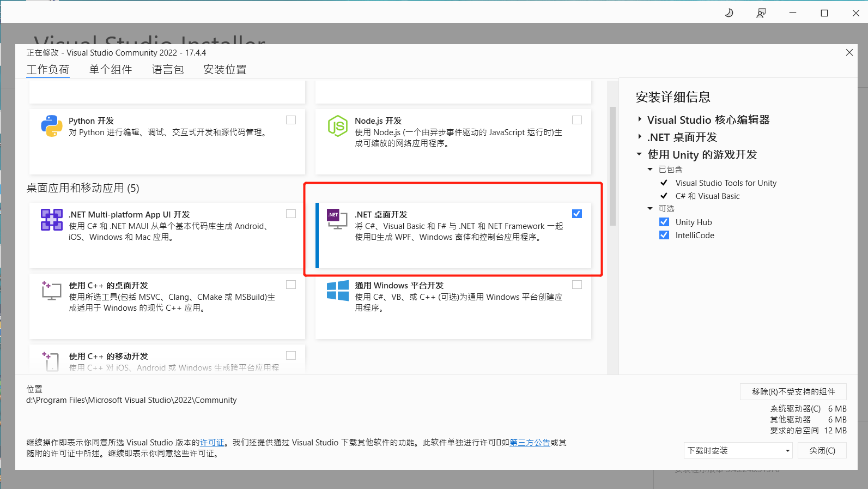Viewport: 868px width, 489px height.
Task: Switch to the 单个组件 tab
Action: 111,70
